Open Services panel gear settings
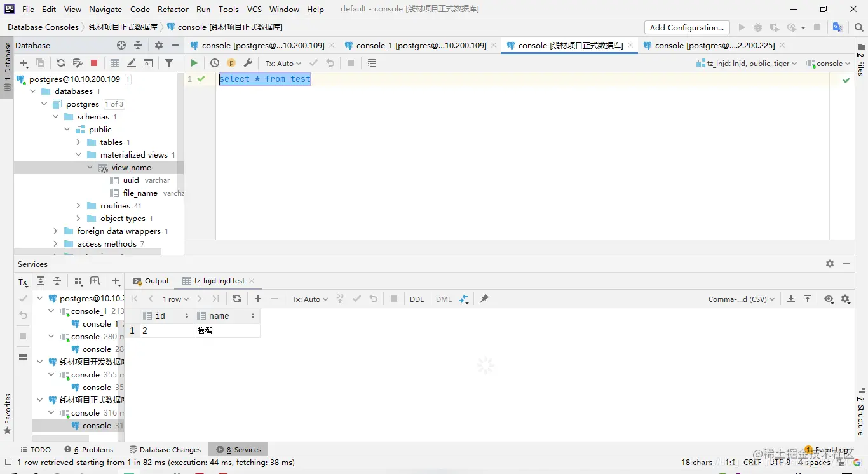The image size is (868, 474). point(830,264)
